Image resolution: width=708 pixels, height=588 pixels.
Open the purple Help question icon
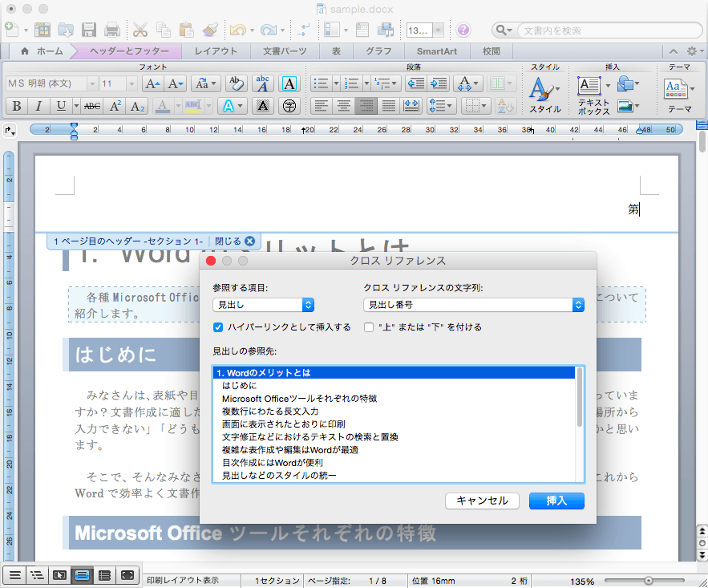(x=463, y=30)
